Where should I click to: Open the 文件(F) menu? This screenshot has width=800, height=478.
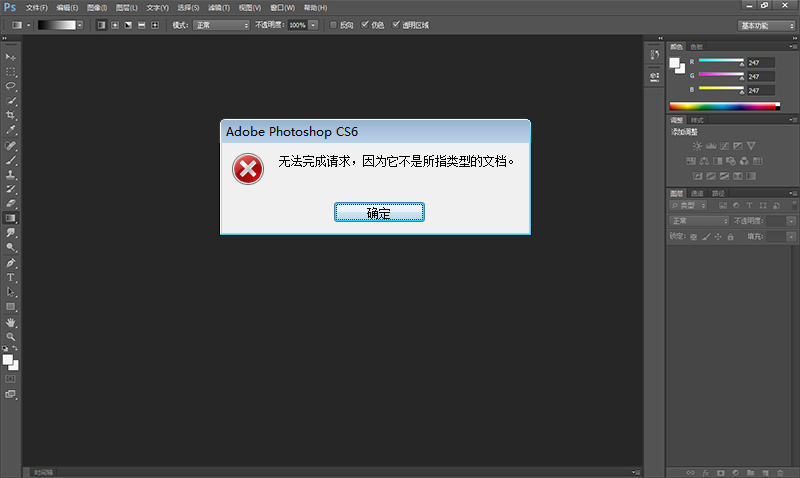37,8
